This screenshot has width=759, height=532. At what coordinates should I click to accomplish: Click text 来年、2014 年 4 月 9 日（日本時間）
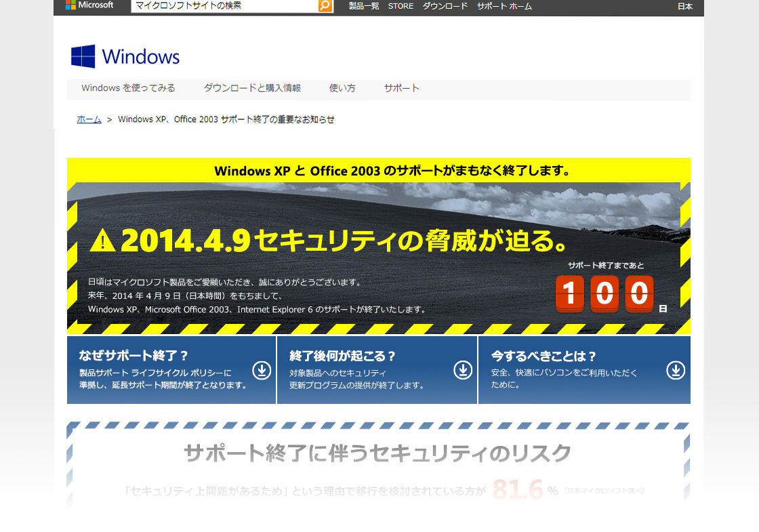tap(185, 295)
